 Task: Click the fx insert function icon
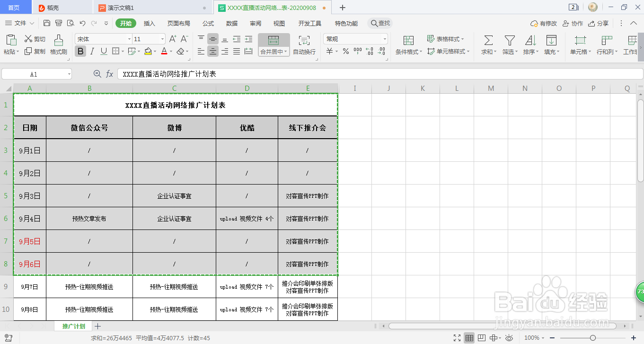pos(109,74)
